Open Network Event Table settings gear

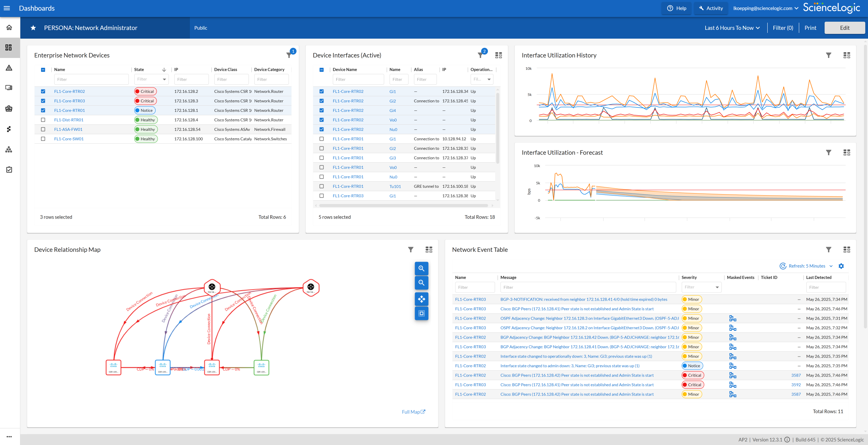tap(841, 266)
